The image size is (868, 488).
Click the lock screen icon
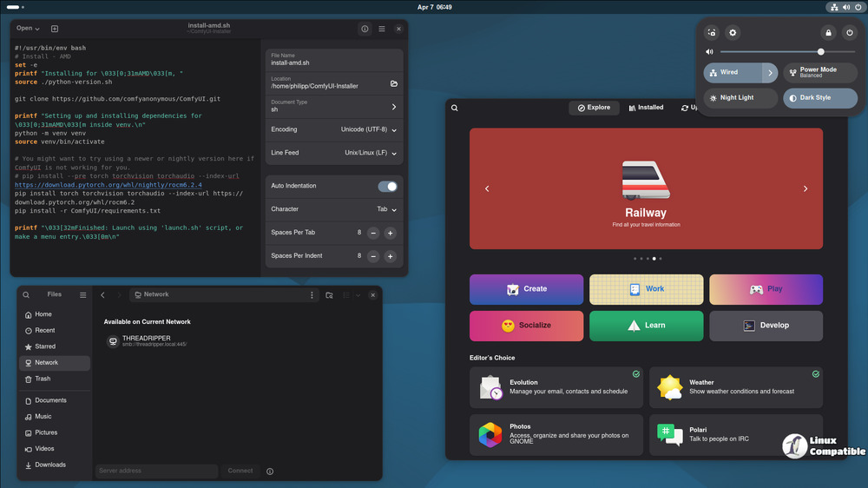[828, 33]
